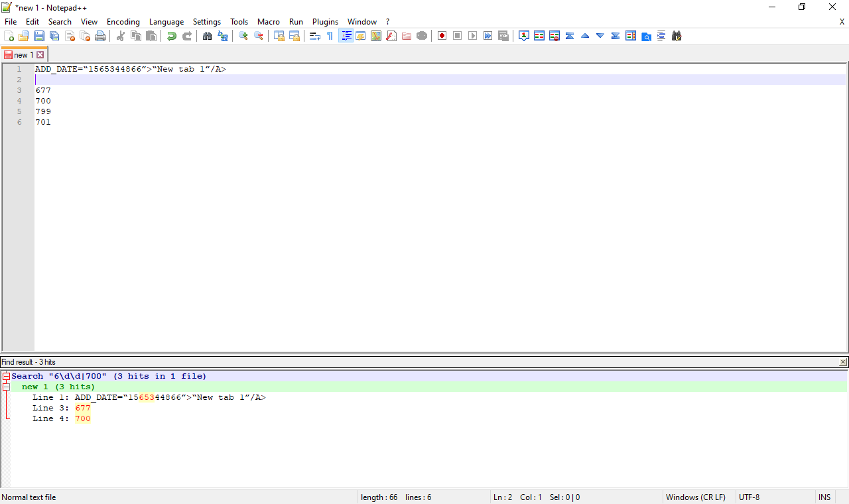This screenshot has width=849, height=504.
Task: Click the Redo toolbar icon
Action: (187, 36)
